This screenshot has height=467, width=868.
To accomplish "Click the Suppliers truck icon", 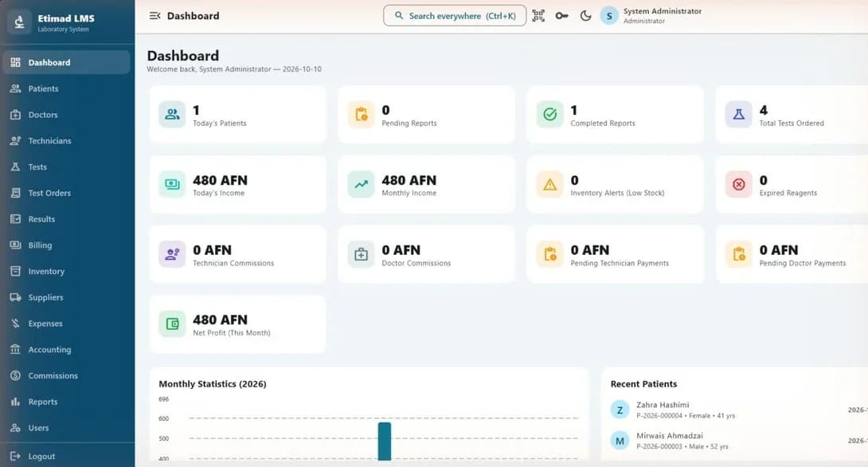I will click(x=15, y=297).
